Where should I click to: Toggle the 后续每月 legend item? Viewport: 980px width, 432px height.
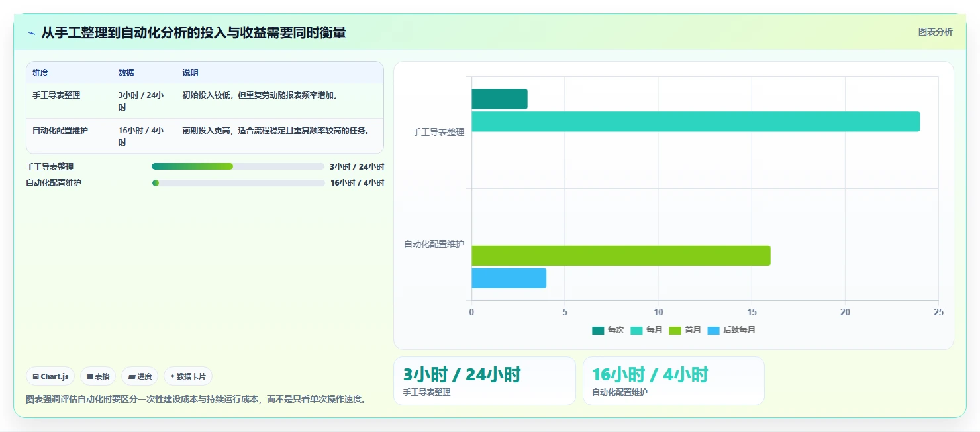pyautogui.click(x=731, y=330)
